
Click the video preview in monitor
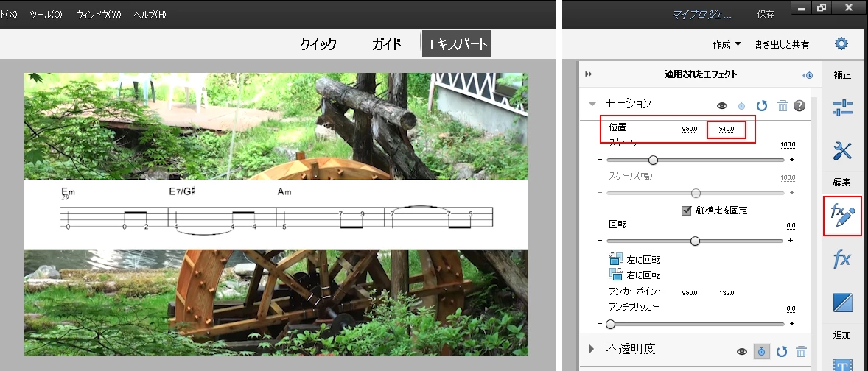tap(276, 214)
